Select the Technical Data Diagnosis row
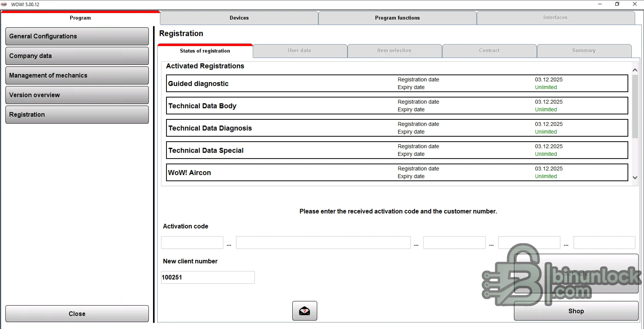This screenshot has width=644, height=329. point(397,128)
